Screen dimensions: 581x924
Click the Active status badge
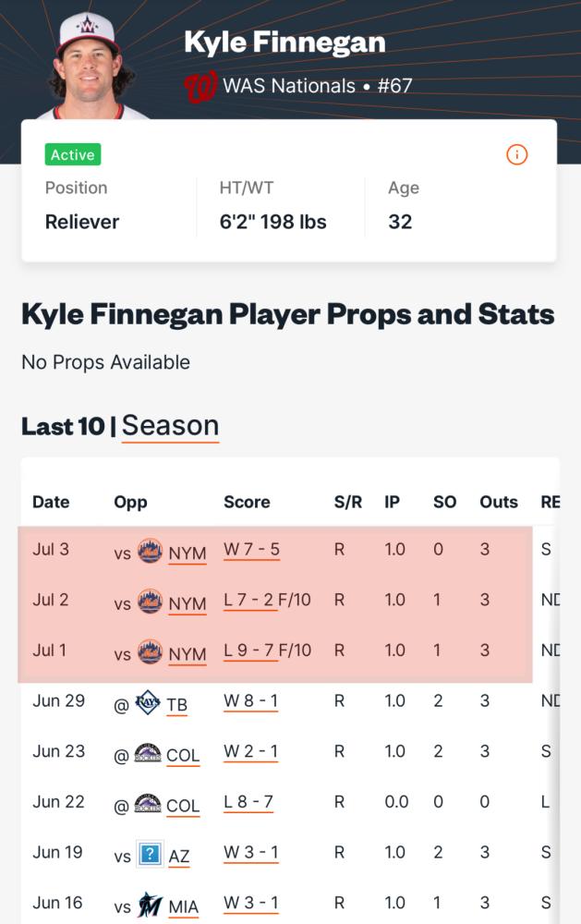tap(73, 154)
